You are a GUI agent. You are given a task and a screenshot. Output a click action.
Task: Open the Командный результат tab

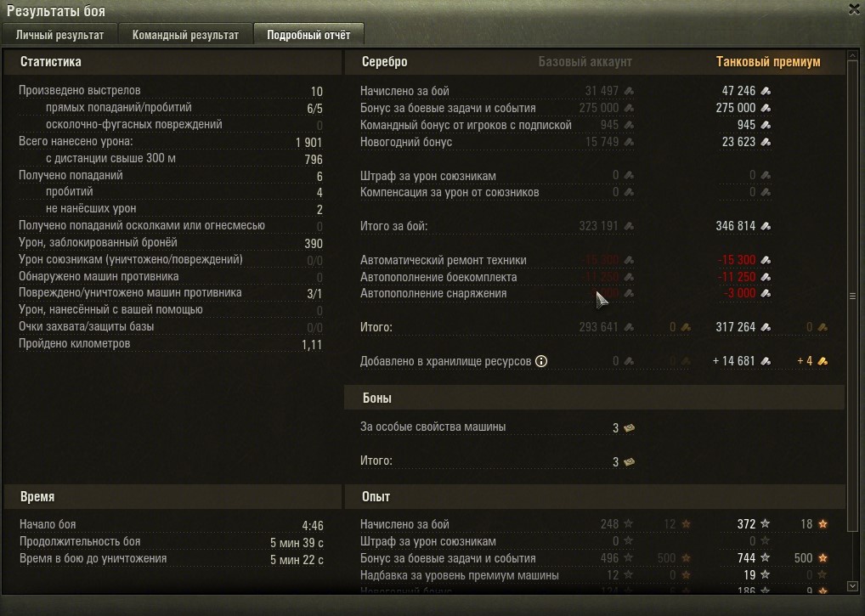pyautogui.click(x=185, y=35)
